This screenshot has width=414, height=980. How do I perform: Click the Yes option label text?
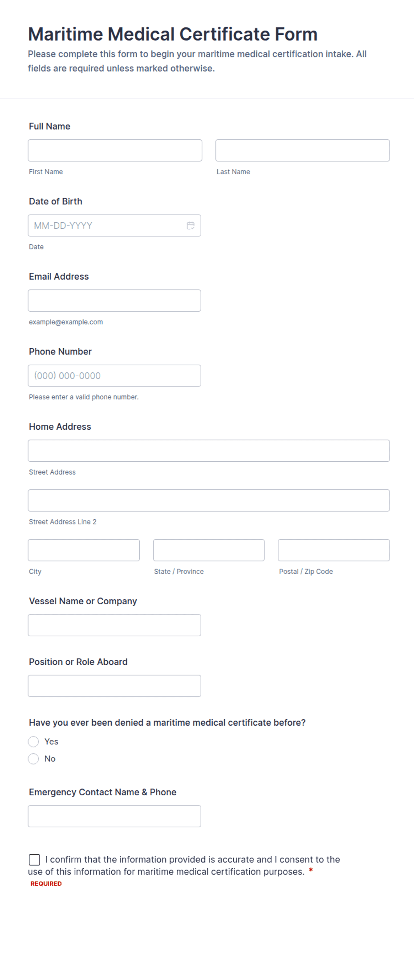51,741
